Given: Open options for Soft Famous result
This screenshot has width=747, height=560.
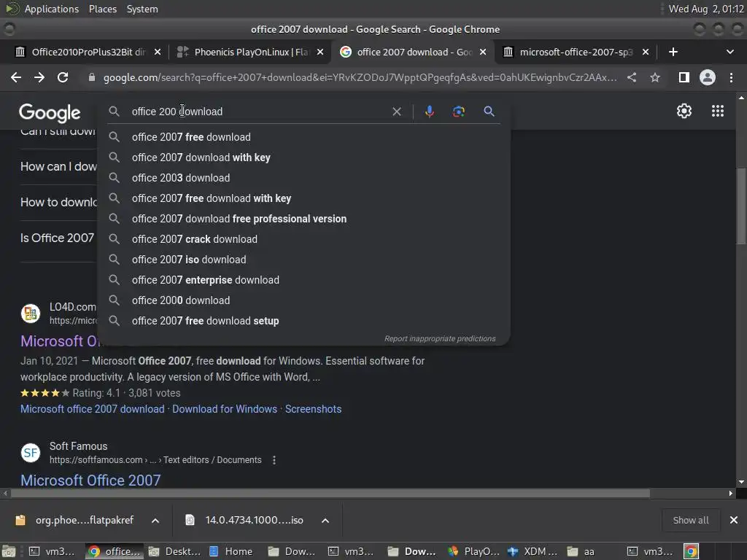Looking at the screenshot, I should coord(274,460).
